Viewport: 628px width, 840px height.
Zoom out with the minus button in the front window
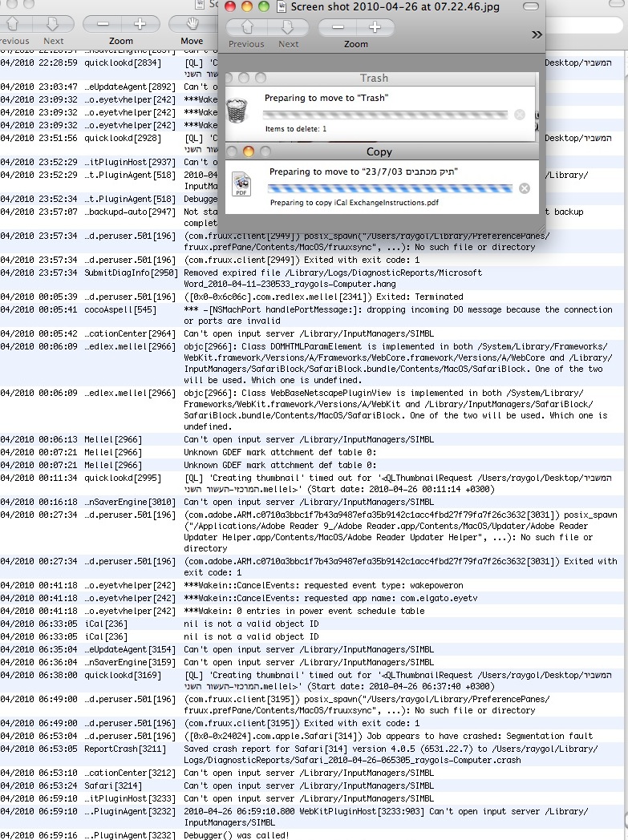(x=338, y=26)
